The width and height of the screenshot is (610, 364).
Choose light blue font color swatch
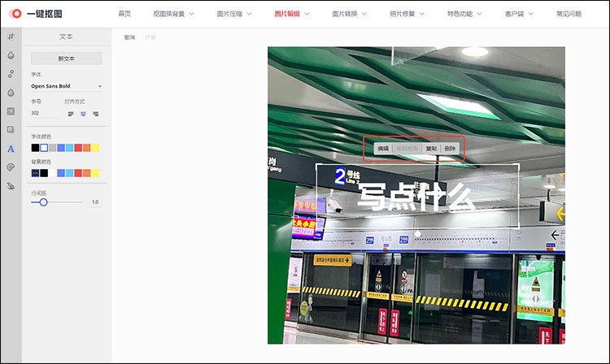coord(70,148)
